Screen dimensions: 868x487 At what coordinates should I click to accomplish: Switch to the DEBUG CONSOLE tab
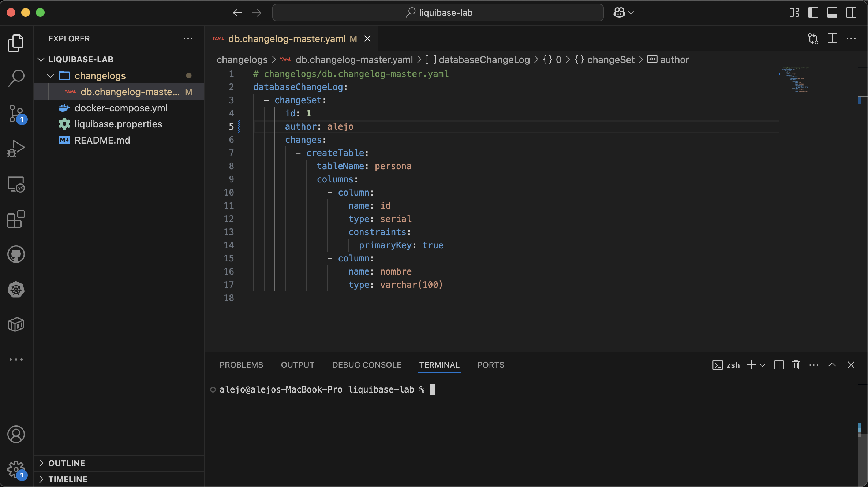pyautogui.click(x=367, y=365)
